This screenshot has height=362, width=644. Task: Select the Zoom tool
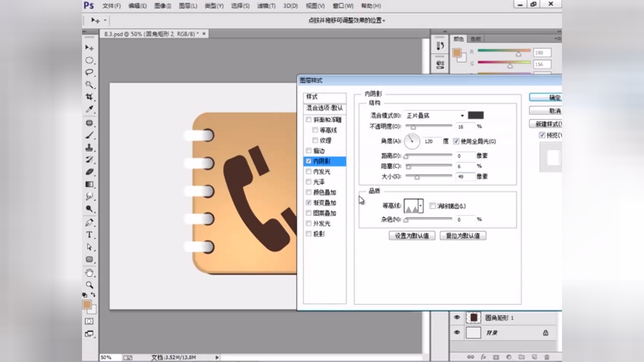tap(90, 285)
